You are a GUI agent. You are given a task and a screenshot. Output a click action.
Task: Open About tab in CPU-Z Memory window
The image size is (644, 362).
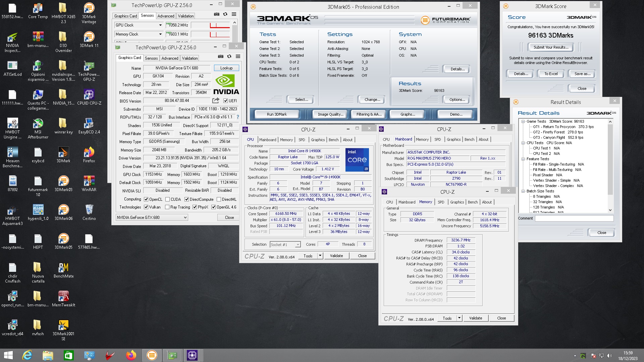[x=487, y=202]
